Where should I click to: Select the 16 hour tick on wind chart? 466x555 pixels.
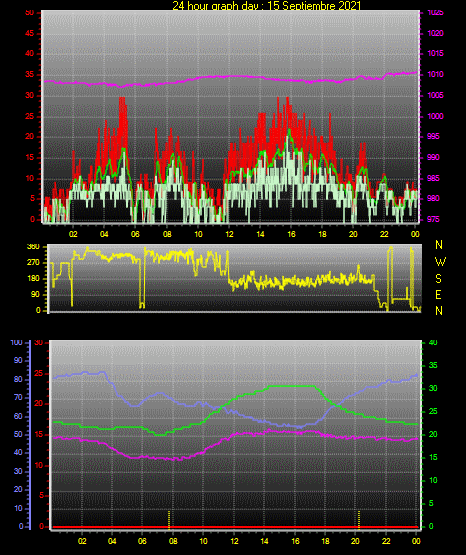pyautogui.click(x=291, y=234)
